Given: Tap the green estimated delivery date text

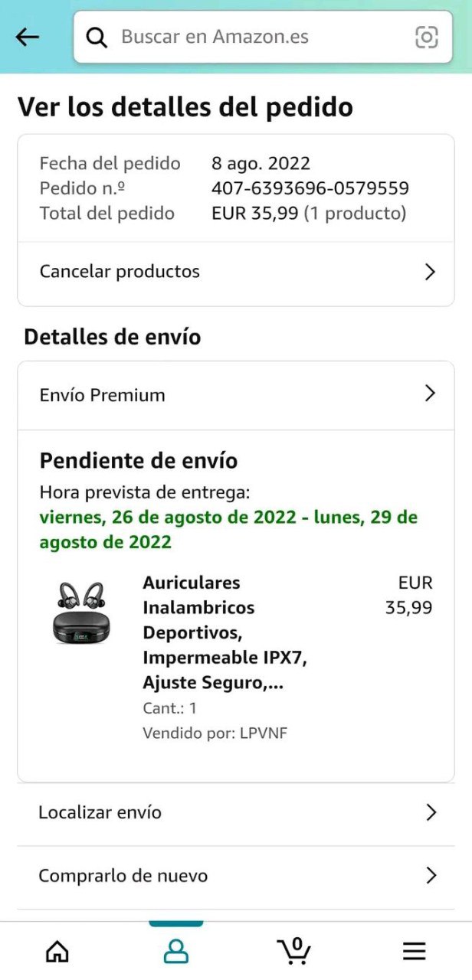Looking at the screenshot, I should pyautogui.click(x=228, y=530).
